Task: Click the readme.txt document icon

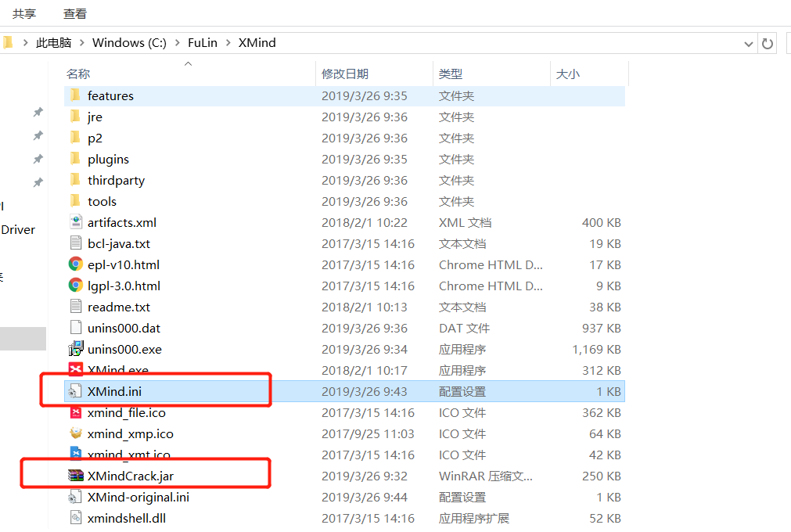Action: (x=76, y=307)
